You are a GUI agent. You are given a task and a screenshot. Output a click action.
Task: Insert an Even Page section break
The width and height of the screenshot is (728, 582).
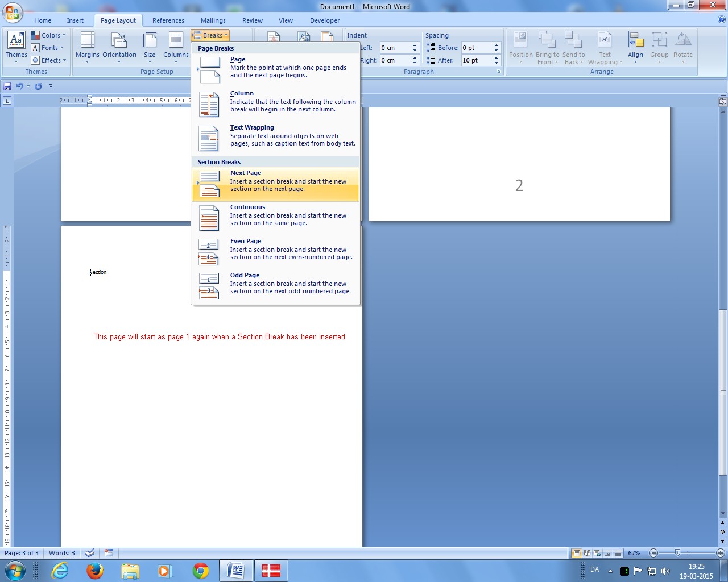pos(275,252)
